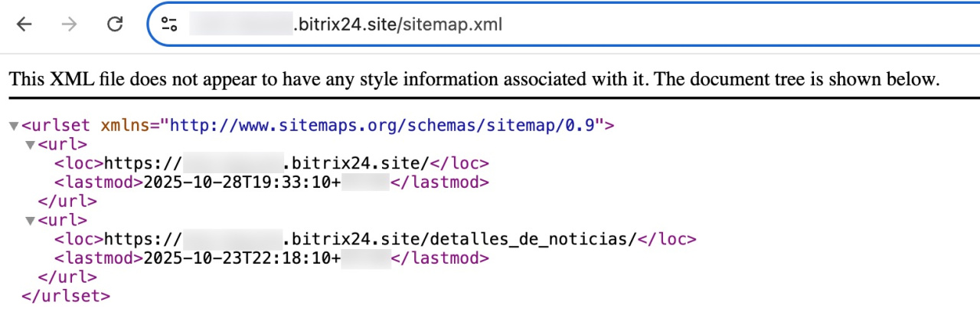Click the sitemaps.org schema namespace value
Viewport: 980px width, 325px height.
pyautogui.click(x=383, y=125)
